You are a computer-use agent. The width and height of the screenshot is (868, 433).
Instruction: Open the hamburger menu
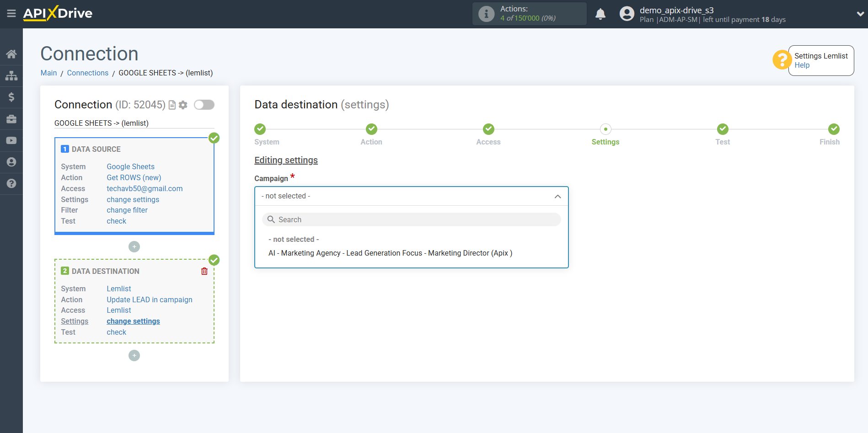coord(11,14)
